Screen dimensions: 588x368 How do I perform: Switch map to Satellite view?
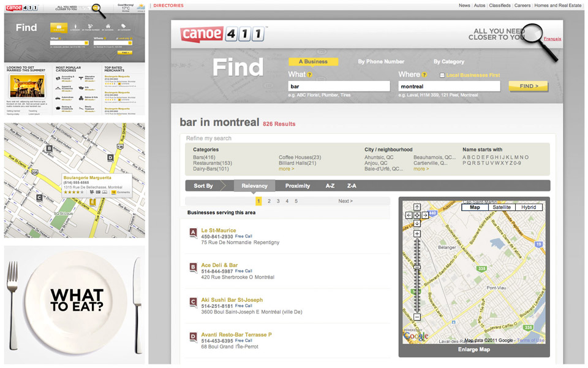pyautogui.click(x=502, y=207)
